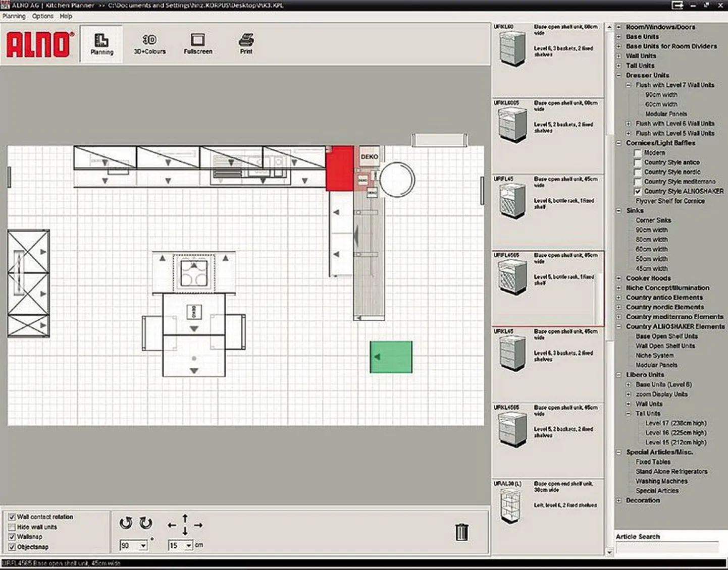
Task: Toggle Wall contact relation checkbox
Action: [x=12, y=517]
